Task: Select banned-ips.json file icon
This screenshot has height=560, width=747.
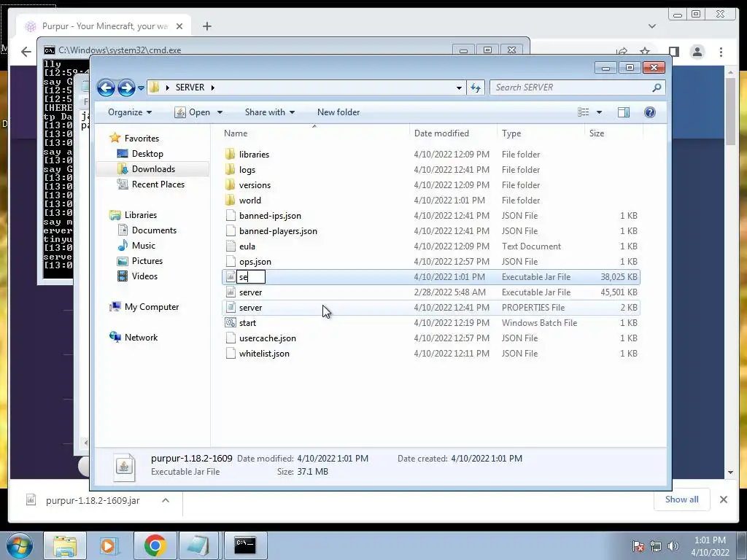Action: (231, 215)
